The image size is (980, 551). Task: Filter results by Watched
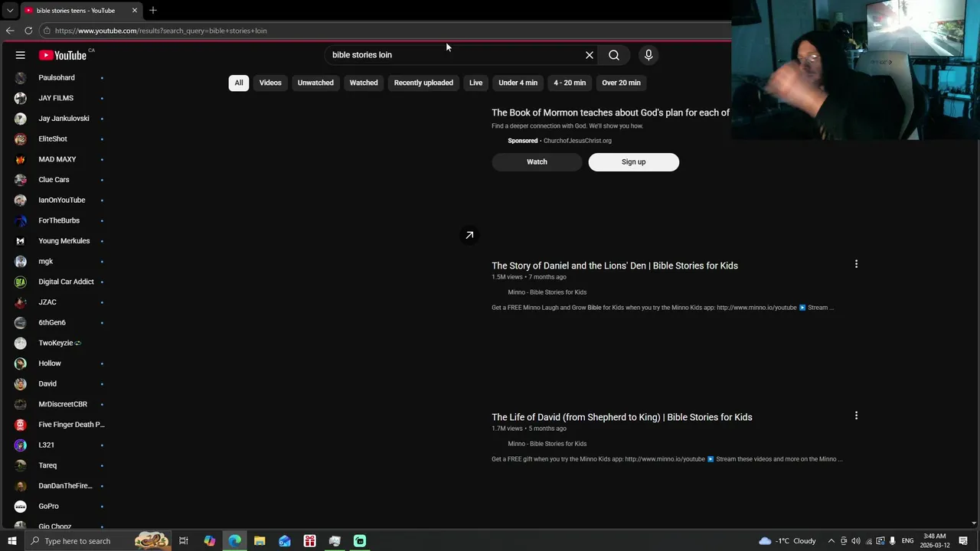coord(364,83)
